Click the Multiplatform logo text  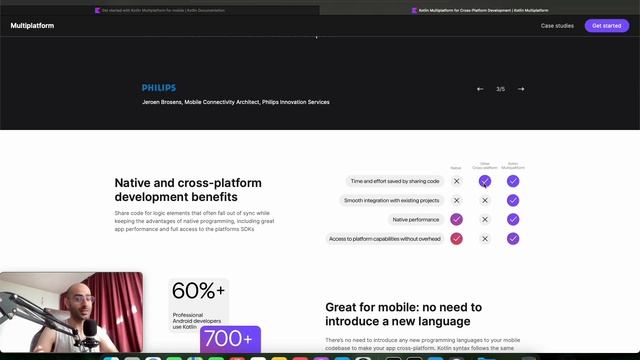(32, 25)
